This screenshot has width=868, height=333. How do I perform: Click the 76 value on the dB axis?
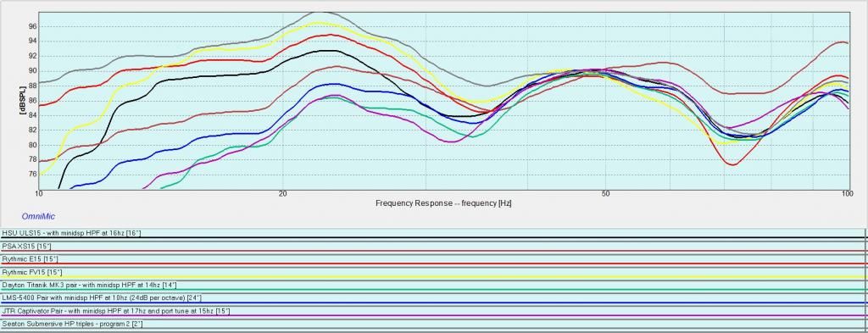[x=33, y=175]
